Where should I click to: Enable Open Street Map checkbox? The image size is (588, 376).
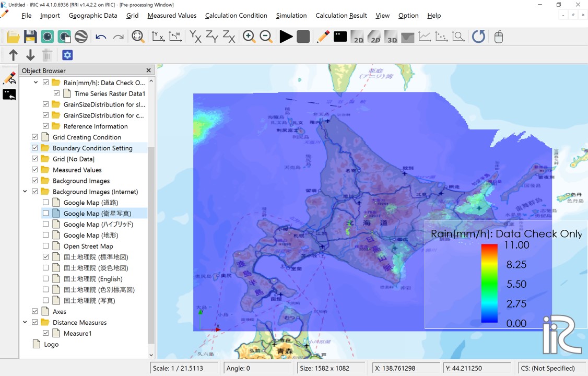click(x=46, y=246)
